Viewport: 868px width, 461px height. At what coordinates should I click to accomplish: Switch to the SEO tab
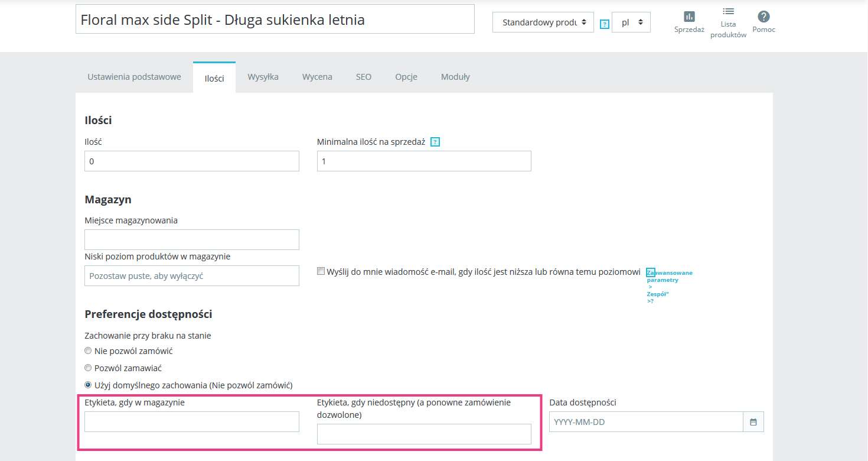tap(364, 77)
